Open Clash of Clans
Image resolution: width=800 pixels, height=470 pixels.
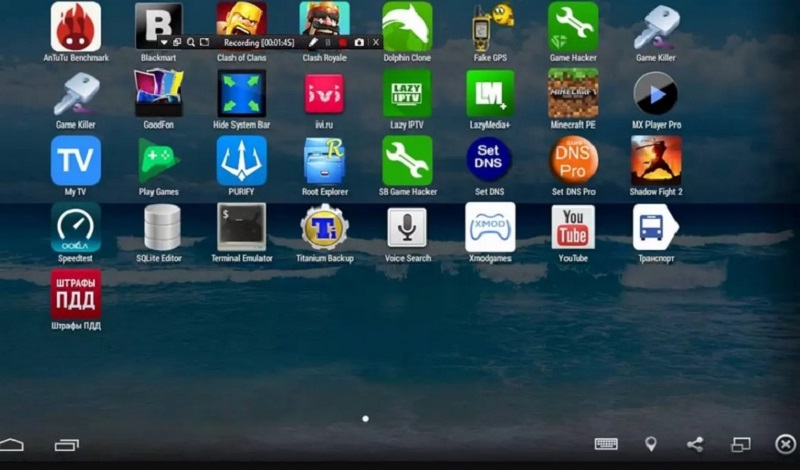click(241, 18)
